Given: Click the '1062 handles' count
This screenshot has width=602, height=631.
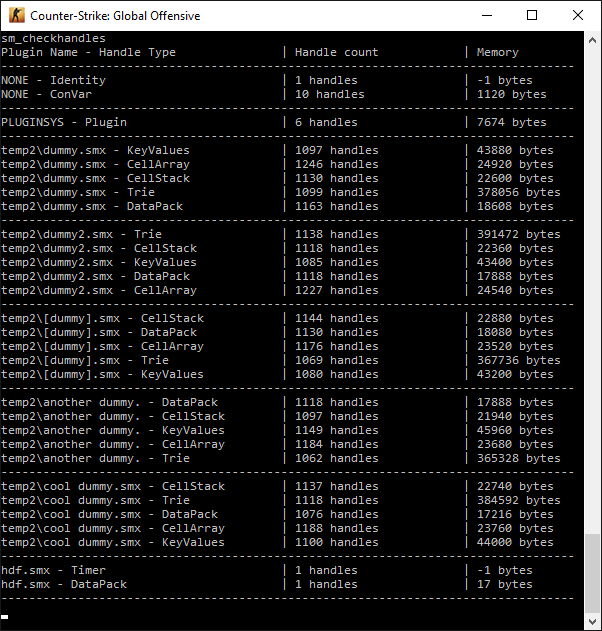Looking at the screenshot, I should (x=337, y=458).
